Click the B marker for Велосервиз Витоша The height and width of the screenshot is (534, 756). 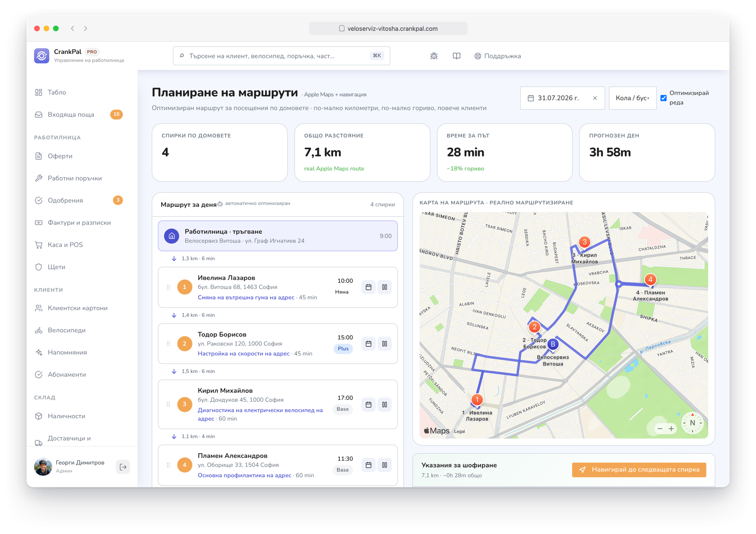(553, 345)
